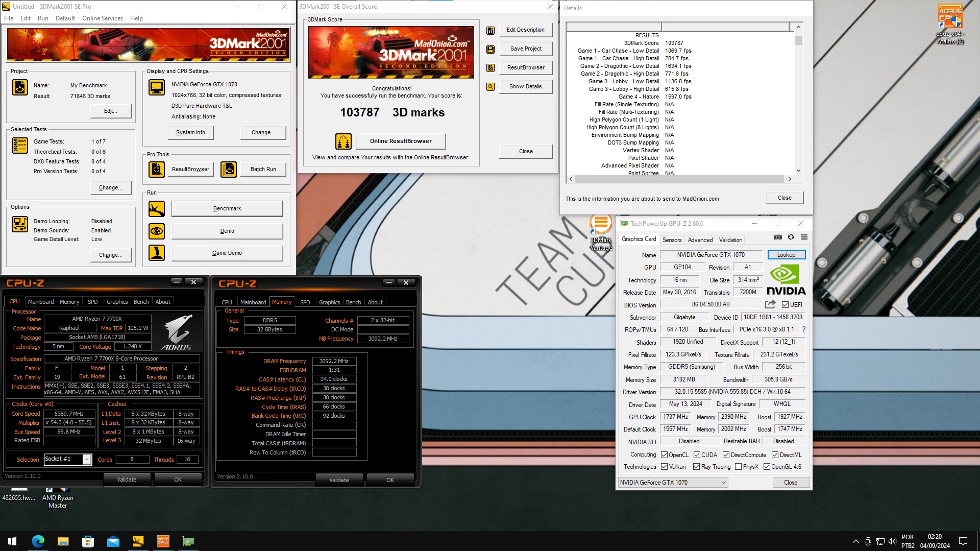Click the Selected Tests checklist icon

coord(20,146)
